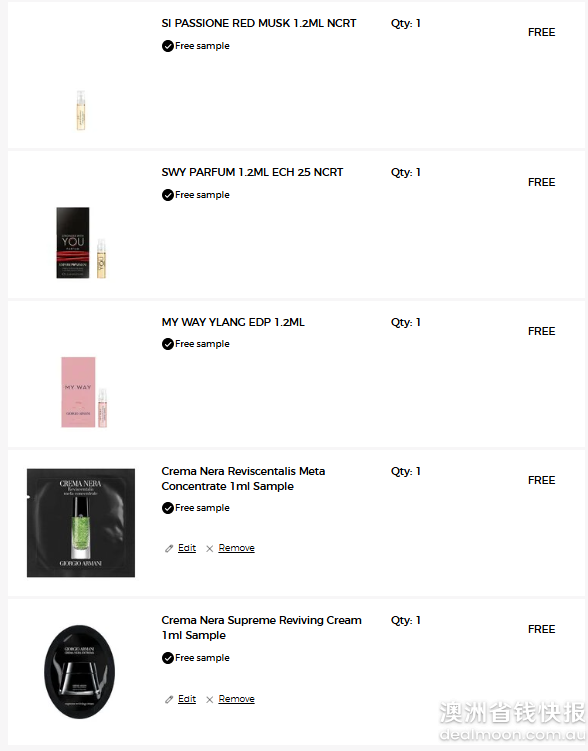Click the checkmark icon under MY WAY YLANG

pos(168,344)
